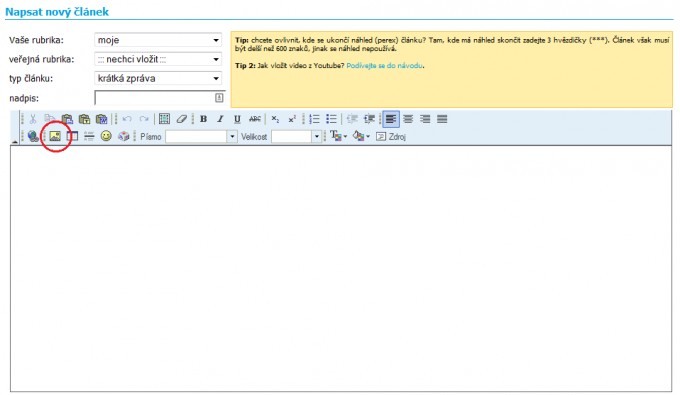This screenshot has height=395, width=680.
Task: Insert a numbered list
Action: [314, 119]
